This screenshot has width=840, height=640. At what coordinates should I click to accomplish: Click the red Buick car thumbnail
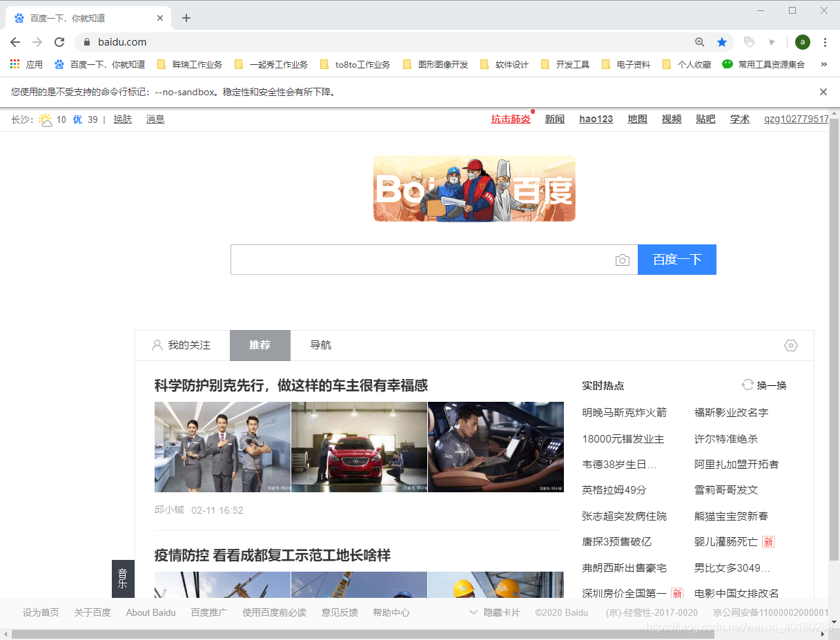pos(359,447)
